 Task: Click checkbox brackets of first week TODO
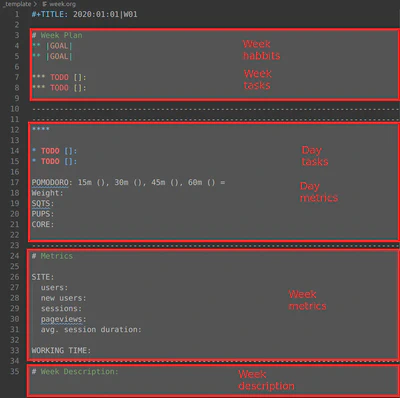(x=78, y=77)
